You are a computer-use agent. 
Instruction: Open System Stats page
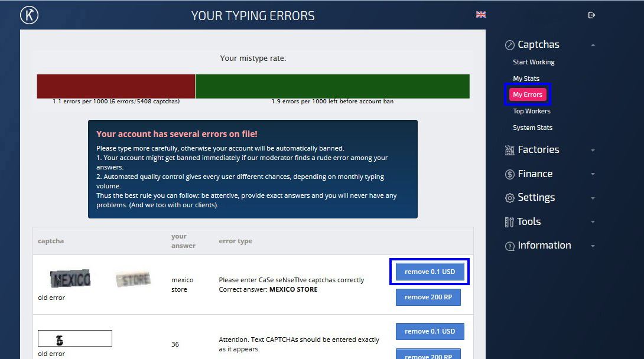pos(532,127)
